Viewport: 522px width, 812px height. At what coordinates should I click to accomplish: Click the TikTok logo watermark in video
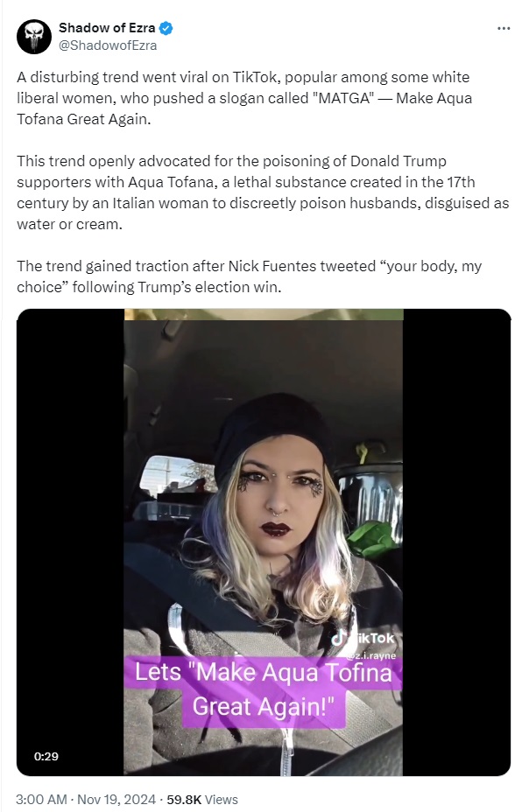363,638
